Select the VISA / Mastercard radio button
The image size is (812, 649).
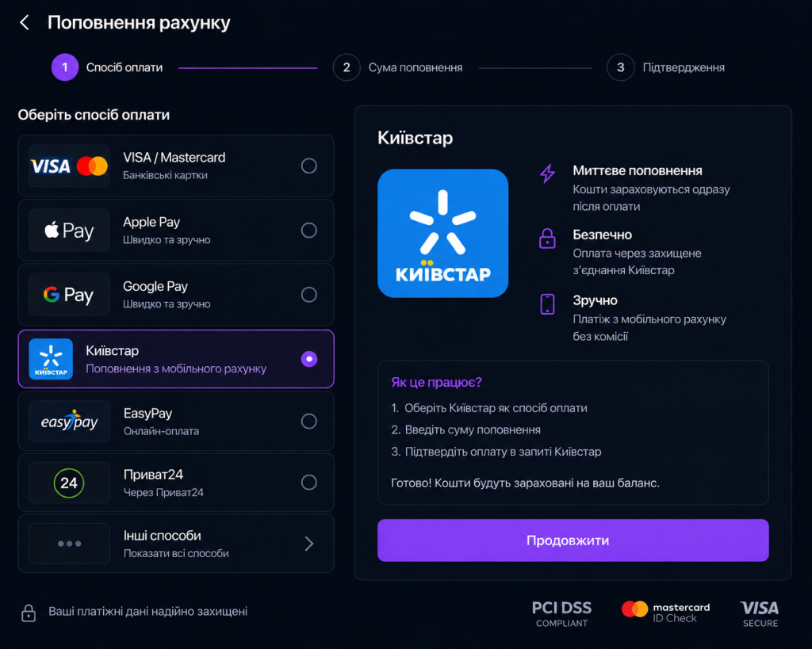pos(309,166)
